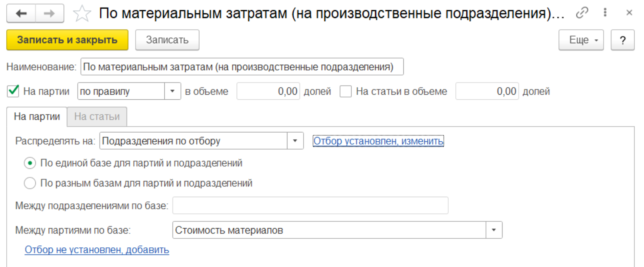
Task: Add form to favorites with star icon
Action: click(x=82, y=14)
